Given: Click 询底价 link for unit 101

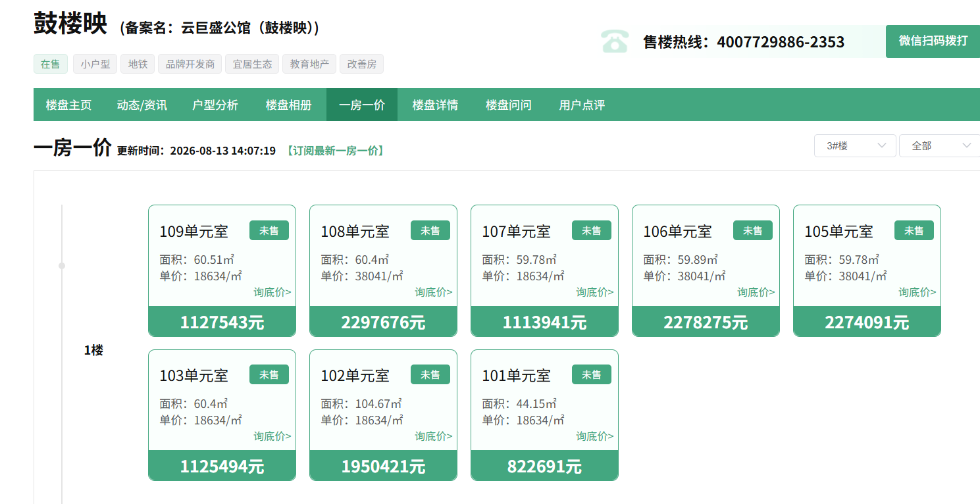Looking at the screenshot, I should tap(595, 436).
